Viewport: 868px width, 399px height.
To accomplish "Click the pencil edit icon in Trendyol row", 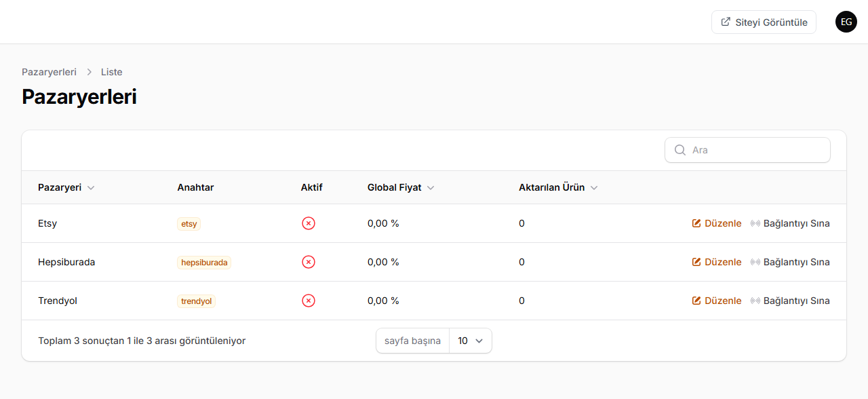I will 696,301.
